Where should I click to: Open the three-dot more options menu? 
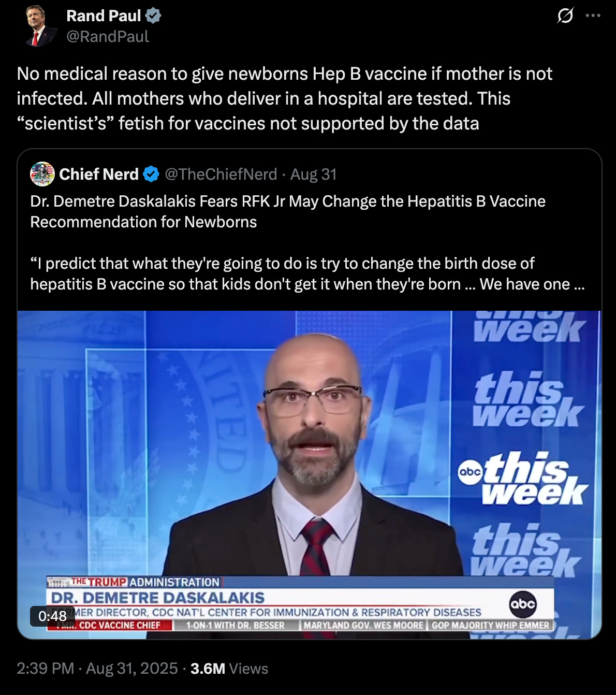(593, 16)
